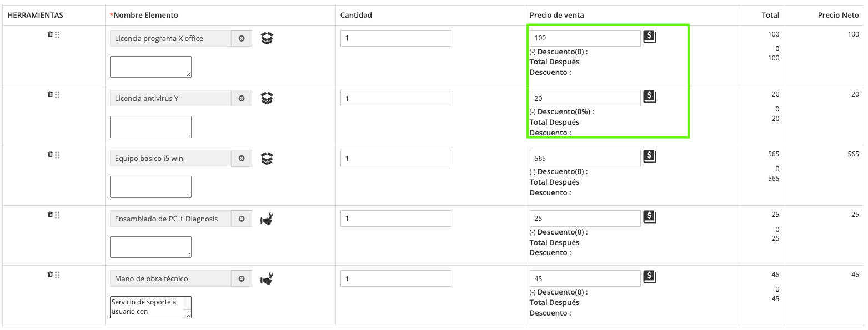Open price list for the 565 price
The width and height of the screenshot is (868, 330).
point(650,156)
